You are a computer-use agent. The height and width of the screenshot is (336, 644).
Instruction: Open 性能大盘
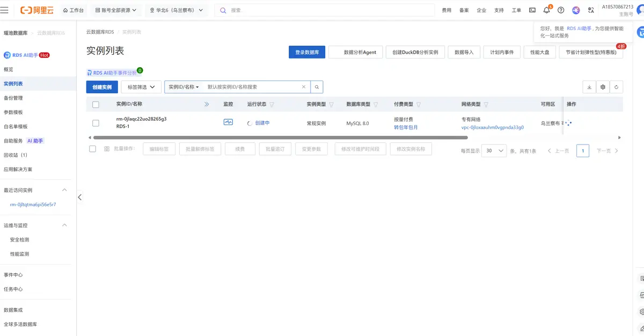click(x=539, y=52)
